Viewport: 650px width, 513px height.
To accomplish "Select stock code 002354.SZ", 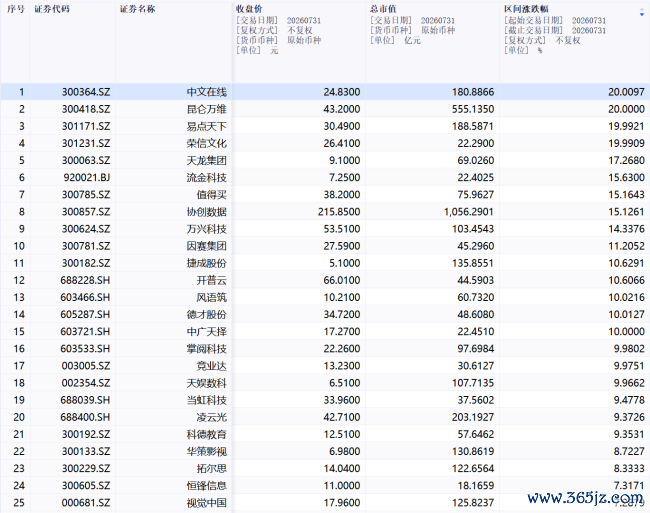I will coord(86,383).
